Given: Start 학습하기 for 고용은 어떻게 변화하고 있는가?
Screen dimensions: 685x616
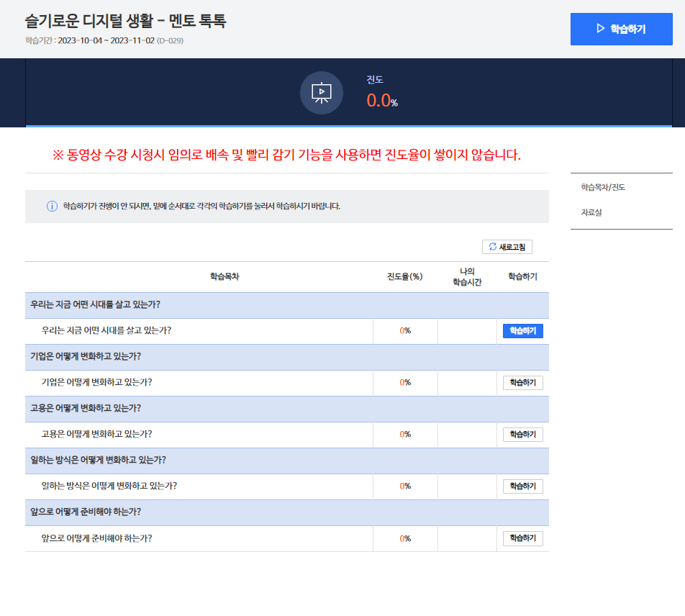Looking at the screenshot, I should tap(523, 434).
